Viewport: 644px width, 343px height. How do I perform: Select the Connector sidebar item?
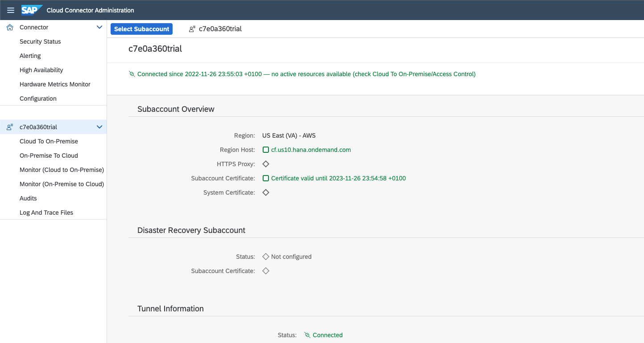click(53, 27)
